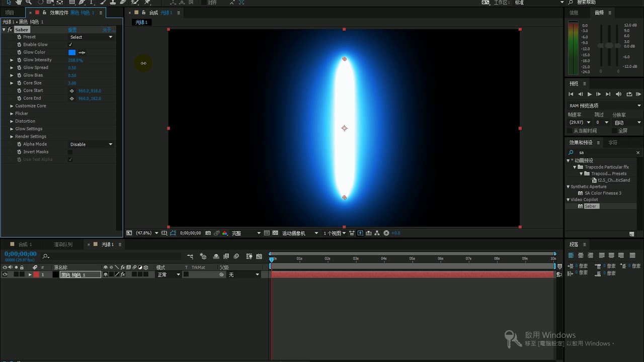This screenshot has width=644, height=362.
Task: Open the Preset Select dropdown
Action: 91,37
